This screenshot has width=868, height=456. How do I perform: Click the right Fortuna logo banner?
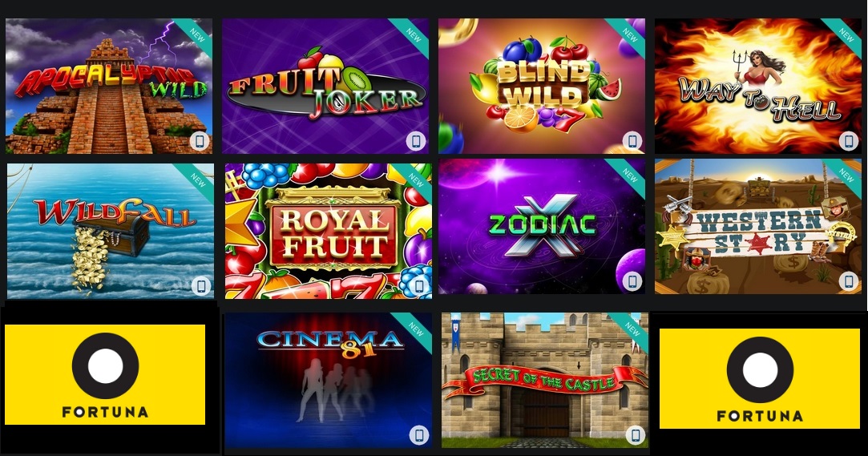click(760, 378)
